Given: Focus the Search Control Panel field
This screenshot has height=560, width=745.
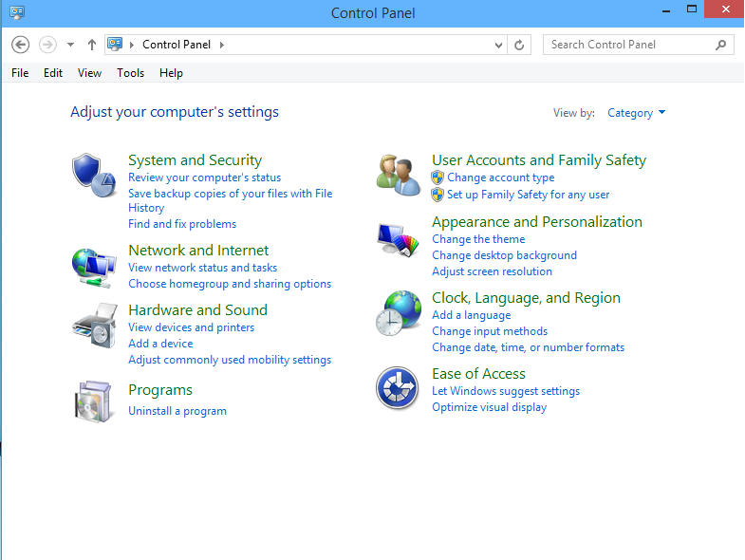Looking at the screenshot, I should click(x=638, y=45).
